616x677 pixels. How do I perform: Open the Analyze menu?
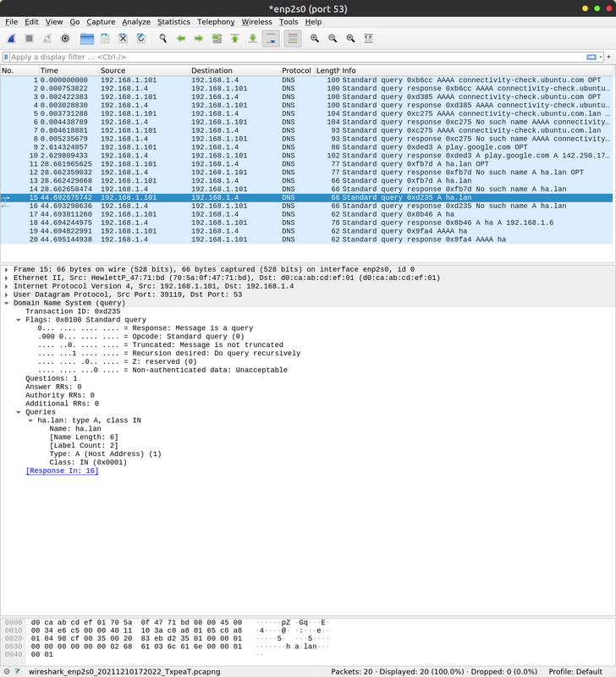[x=136, y=22]
